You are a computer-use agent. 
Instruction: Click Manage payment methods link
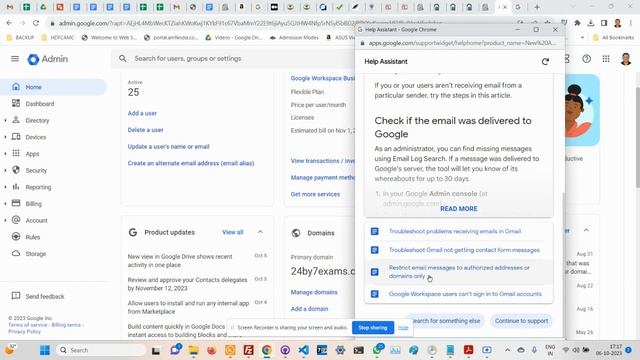point(322,178)
